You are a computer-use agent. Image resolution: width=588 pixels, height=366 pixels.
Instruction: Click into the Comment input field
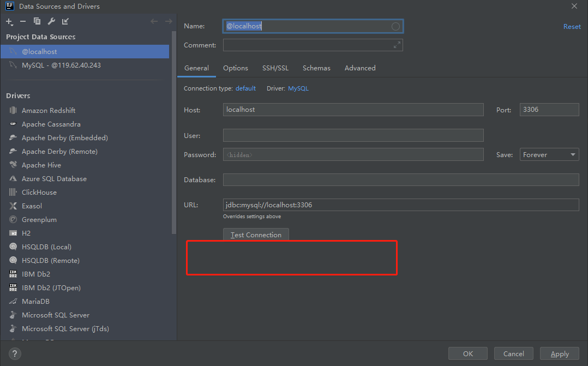click(x=313, y=45)
